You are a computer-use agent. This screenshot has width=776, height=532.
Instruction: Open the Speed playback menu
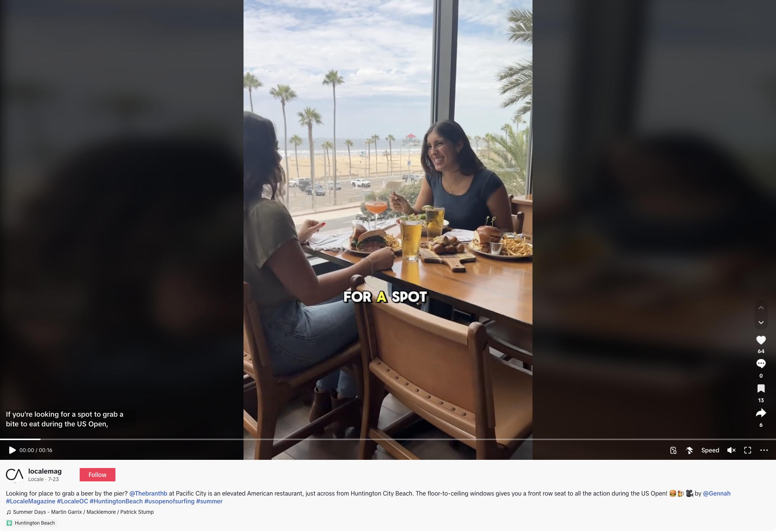tap(710, 450)
